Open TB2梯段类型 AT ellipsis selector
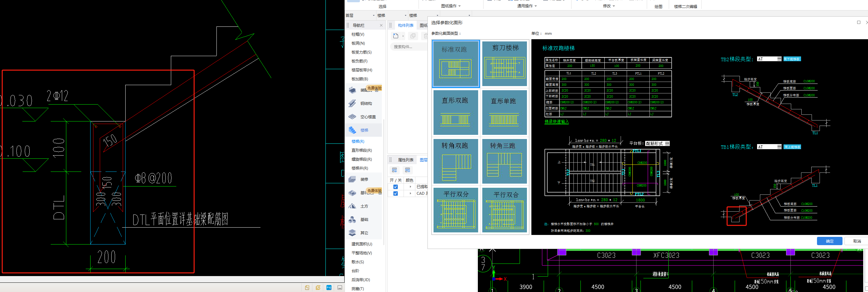The height and width of the screenshot is (292, 868). coord(779,59)
